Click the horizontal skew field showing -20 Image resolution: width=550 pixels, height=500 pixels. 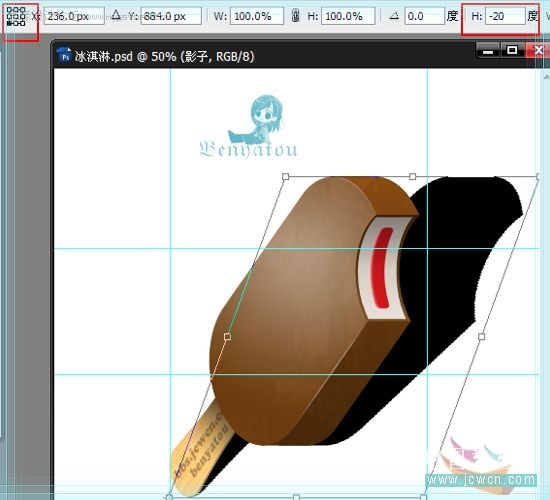tap(505, 16)
